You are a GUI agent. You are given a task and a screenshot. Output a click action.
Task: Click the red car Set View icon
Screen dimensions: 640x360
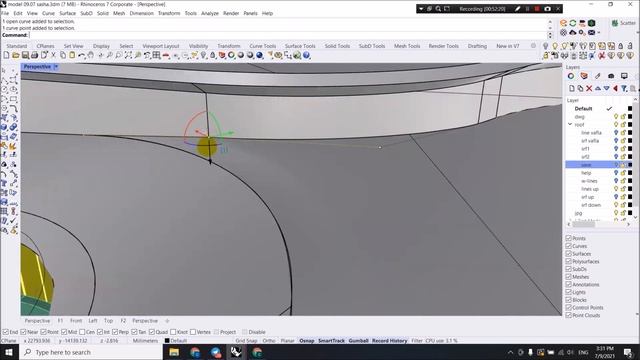coord(166,55)
